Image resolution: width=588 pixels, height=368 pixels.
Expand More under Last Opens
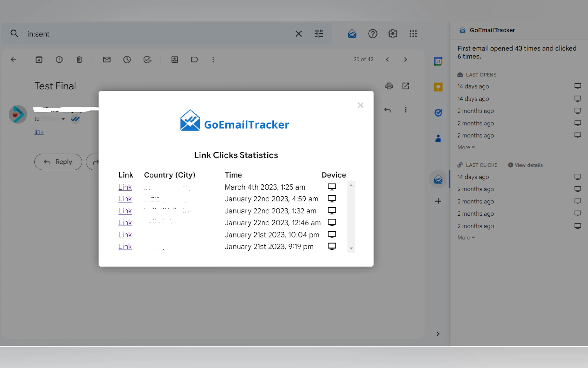pos(466,147)
